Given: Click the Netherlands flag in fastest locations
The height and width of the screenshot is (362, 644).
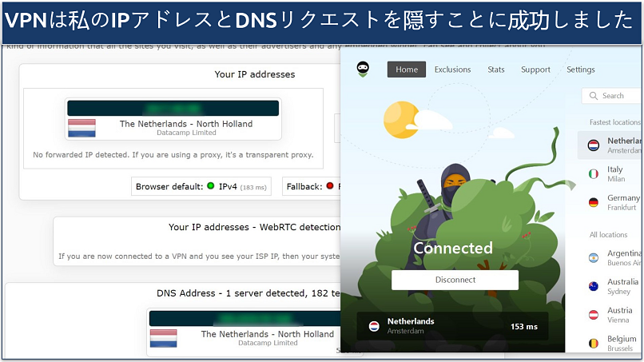Looking at the screenshot, I should pyautogui.click(x=594, y=145).
